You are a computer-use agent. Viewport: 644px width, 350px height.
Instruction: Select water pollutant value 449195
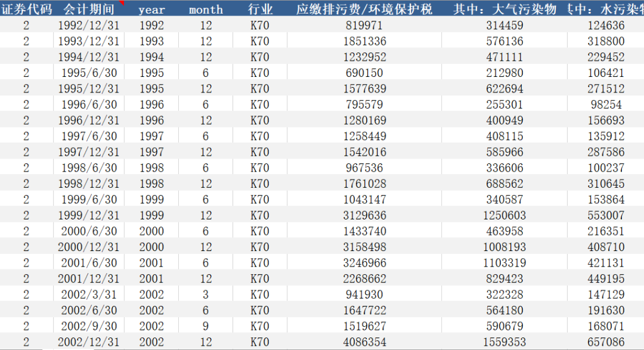[606, 278]
